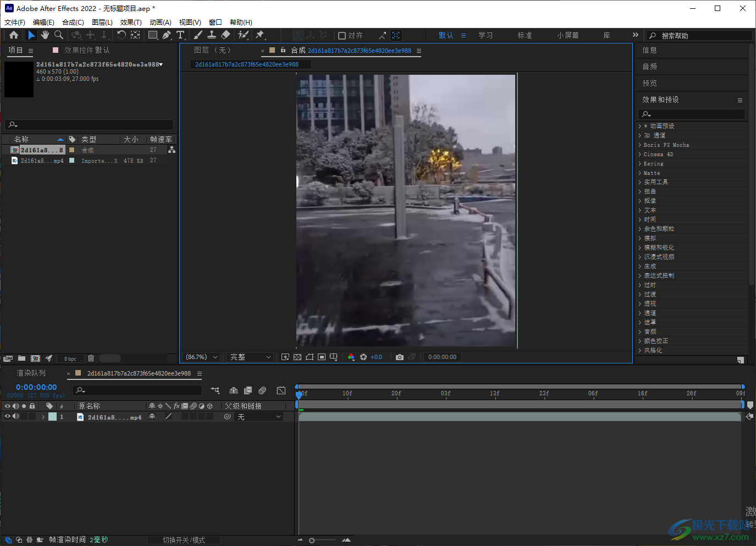This screenshot has height=546, width=756.
Task: Open the 效果(T) menu
Action: [x=131, y=23]
